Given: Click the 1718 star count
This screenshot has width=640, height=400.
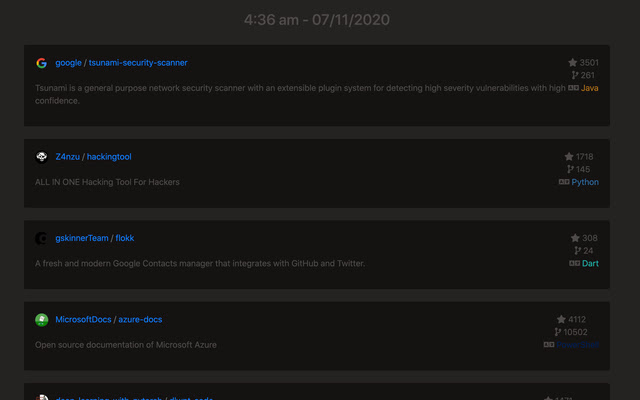Looking at the screenshot, I should click(x=584, y=156).
